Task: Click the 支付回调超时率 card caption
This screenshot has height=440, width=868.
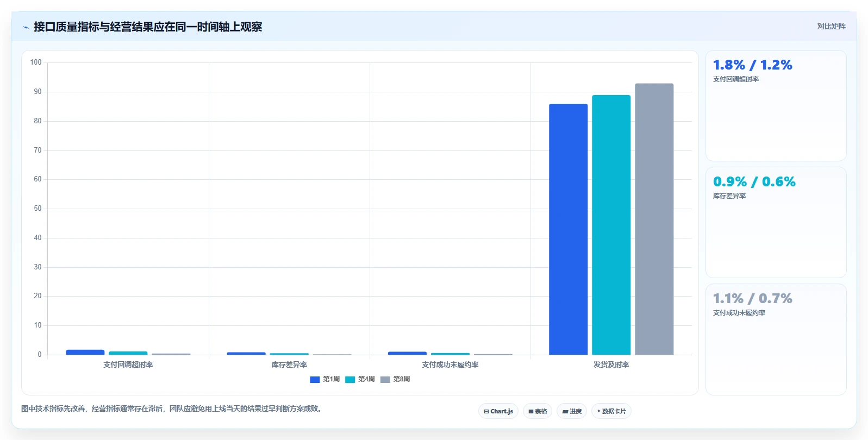Action: pos(736,79)
